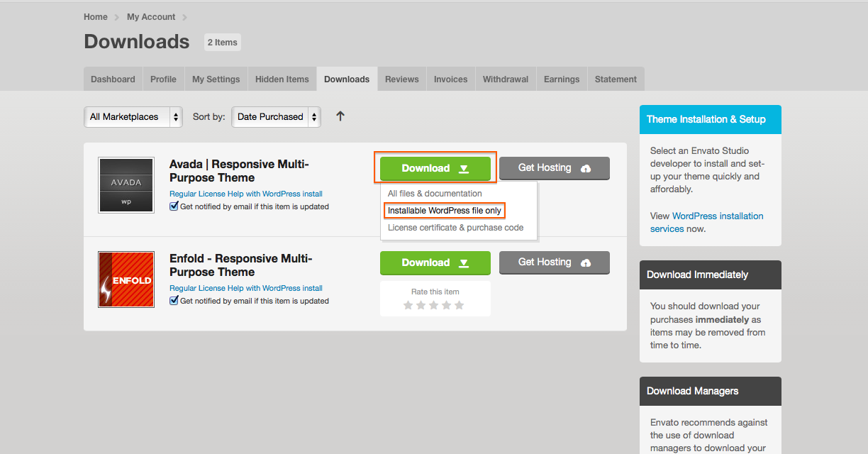
Task: Click the first rating star for Enfold
Action: coord(408,305)
